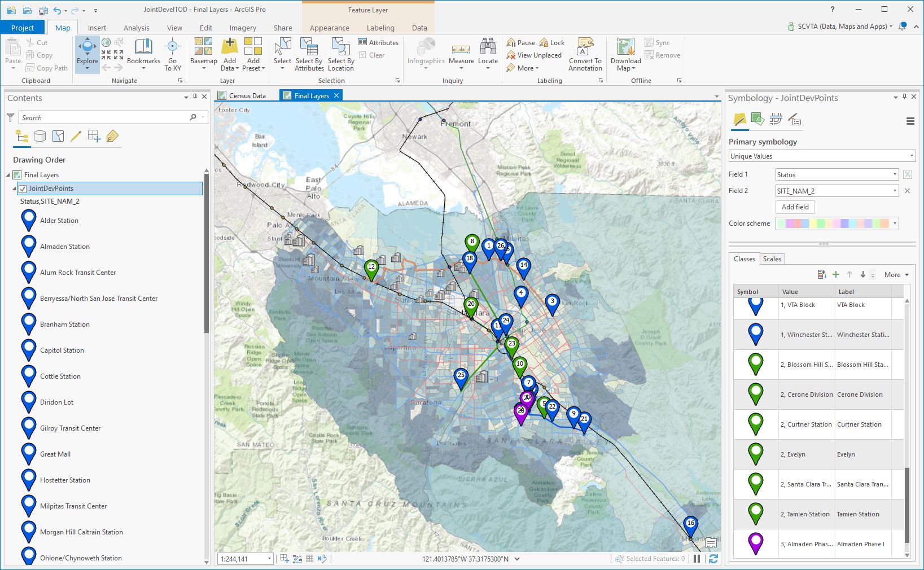Screen dimensions: 924x570
Task: Open the Appearance feature layer tab
Action: [x=330, y=28]
